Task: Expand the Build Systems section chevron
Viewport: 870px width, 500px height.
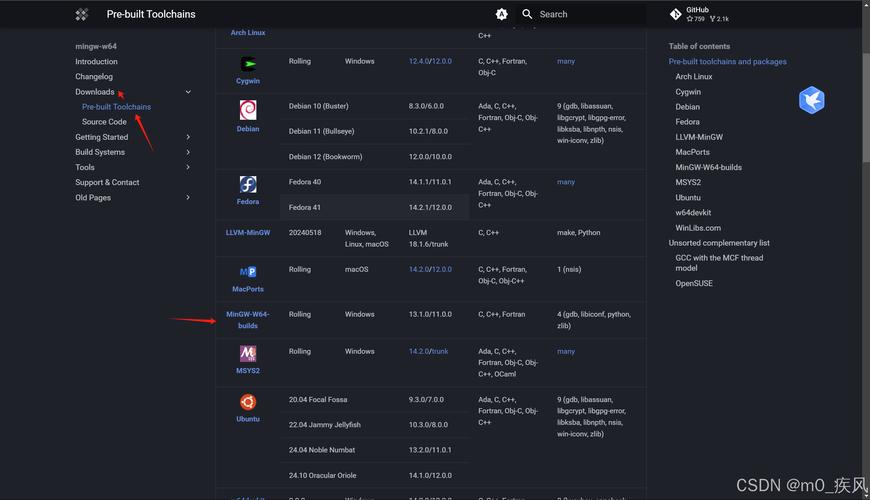Action: click(188, 152)
